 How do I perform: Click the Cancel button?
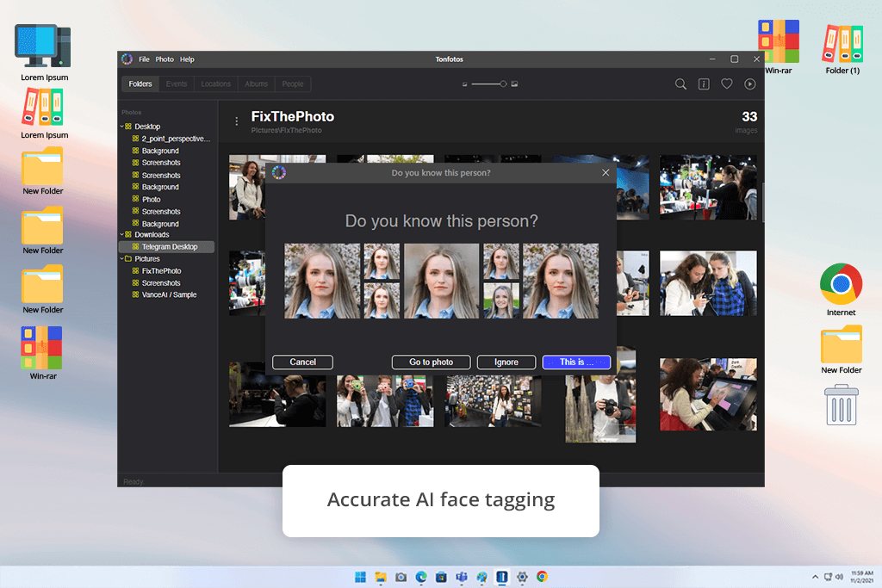[x=302, y=362]
